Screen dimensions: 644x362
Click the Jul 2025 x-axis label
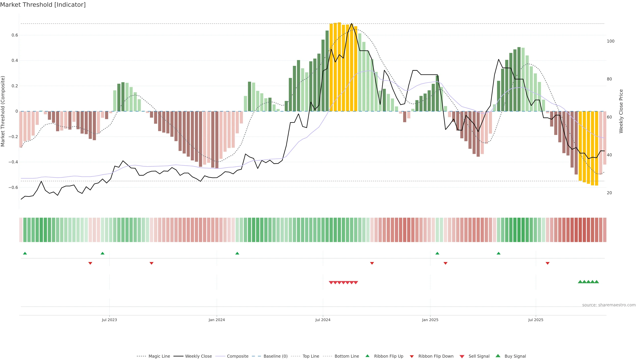click(535, 320)
